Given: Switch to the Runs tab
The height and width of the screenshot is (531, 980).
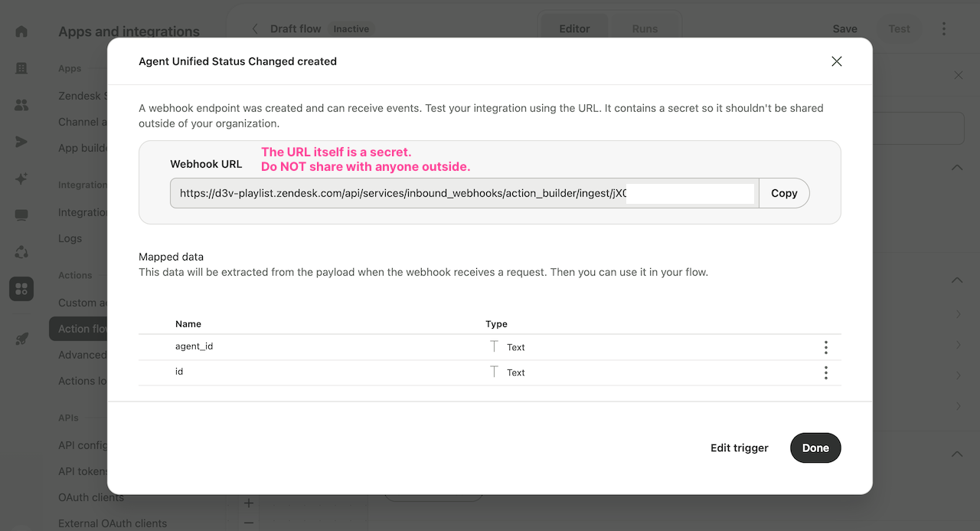Looking at the screenshot, I should tap(645, 29).
